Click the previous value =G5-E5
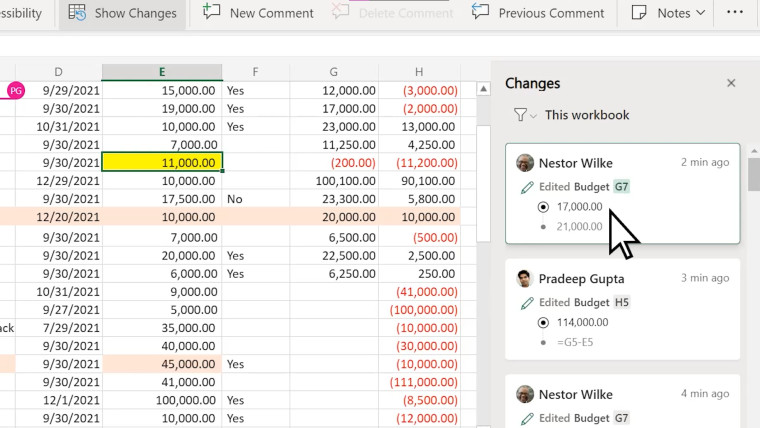 pos(575,342)
